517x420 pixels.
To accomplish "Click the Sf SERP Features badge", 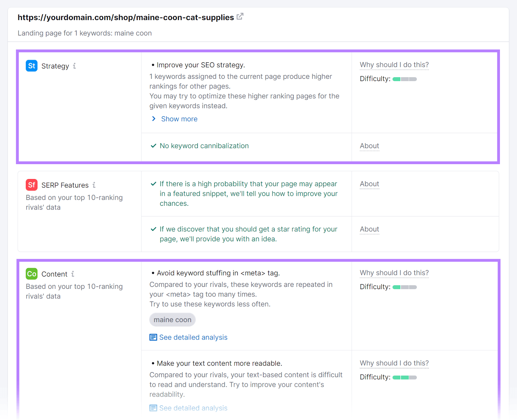I will tap(31, 185).
